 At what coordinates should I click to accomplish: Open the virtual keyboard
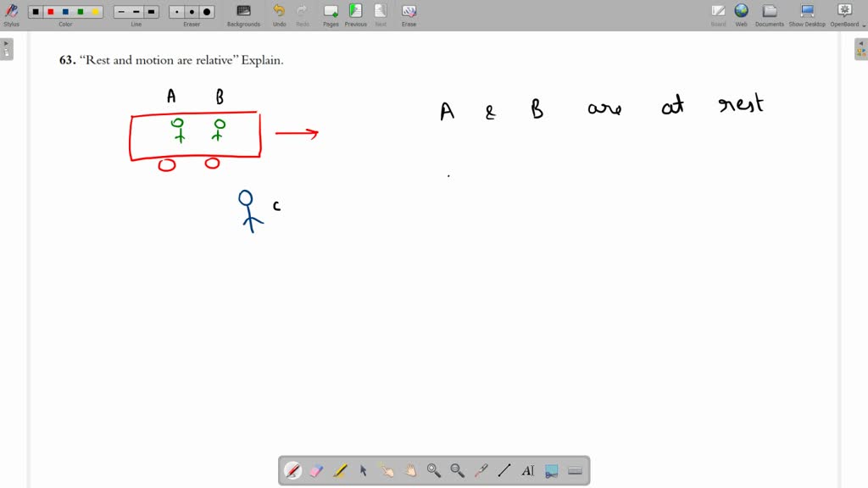coord(576,470)
